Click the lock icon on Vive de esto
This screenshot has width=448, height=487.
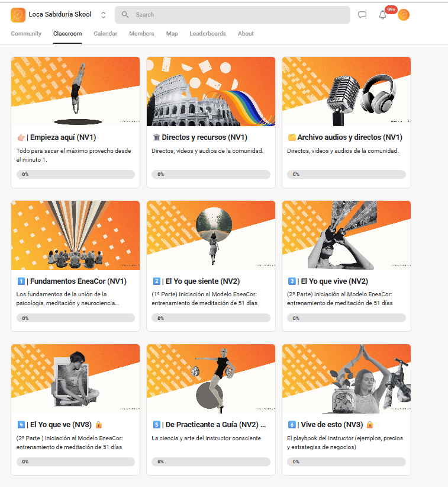tap(369, 424)
